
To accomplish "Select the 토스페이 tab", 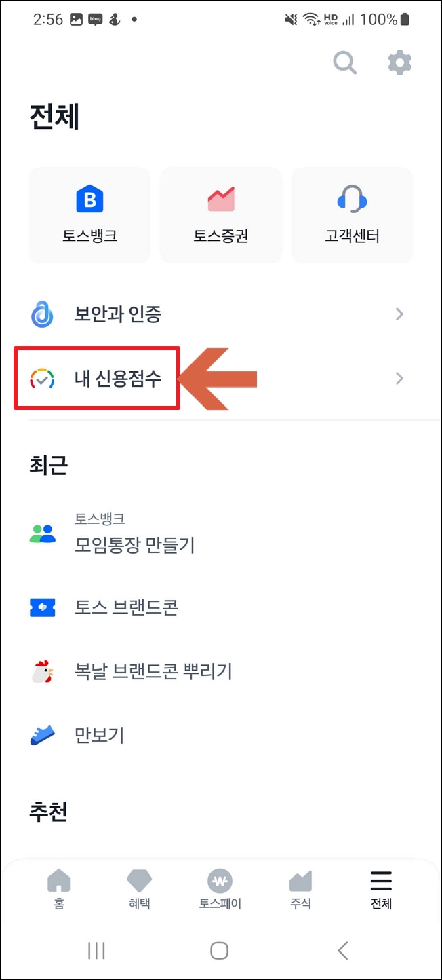I will (x=220, y=889).
